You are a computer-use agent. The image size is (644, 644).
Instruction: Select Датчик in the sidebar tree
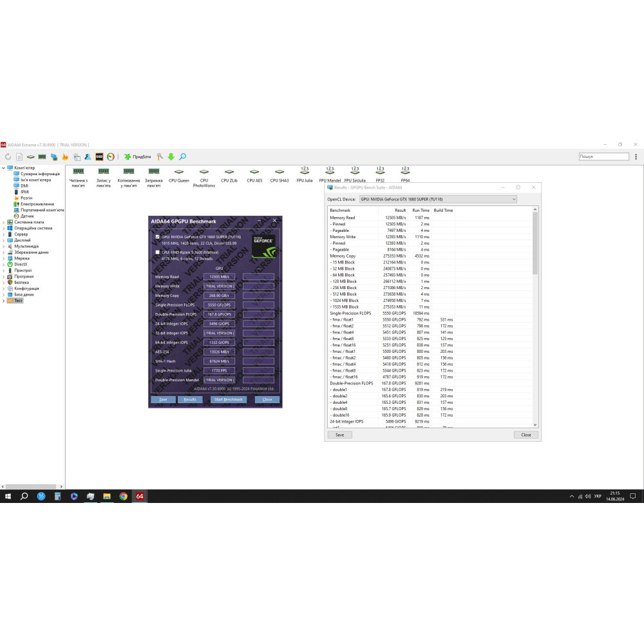(x=27, y=216)
